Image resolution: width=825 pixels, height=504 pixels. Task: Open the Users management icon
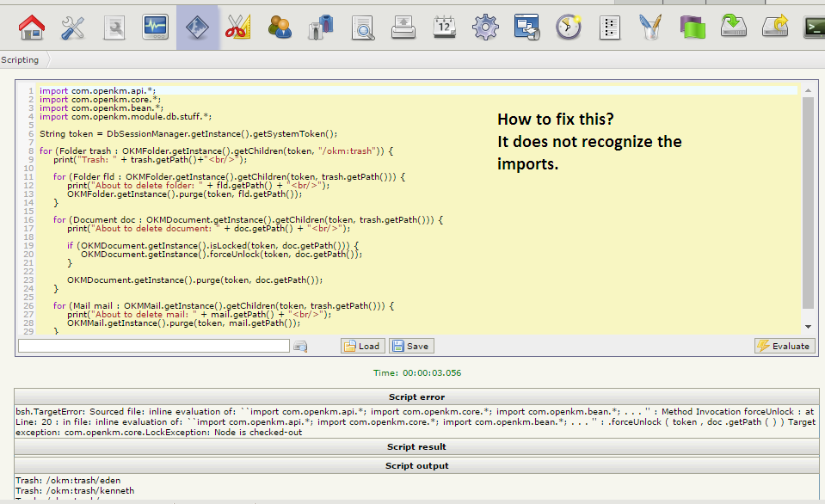[279, 28]
